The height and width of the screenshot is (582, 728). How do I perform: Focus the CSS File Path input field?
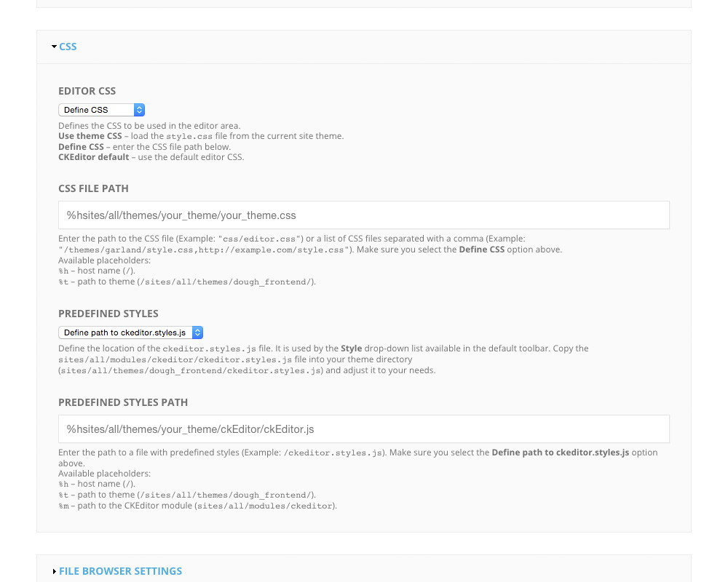(x=364, y=215)
